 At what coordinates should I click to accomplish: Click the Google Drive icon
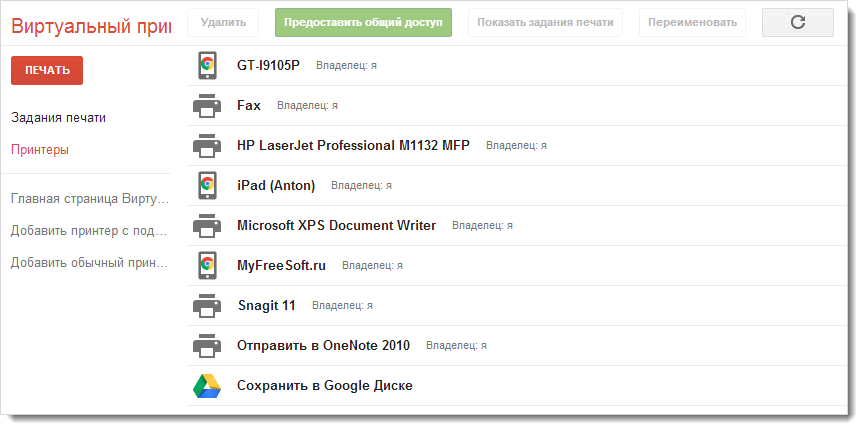coord(207,385)
